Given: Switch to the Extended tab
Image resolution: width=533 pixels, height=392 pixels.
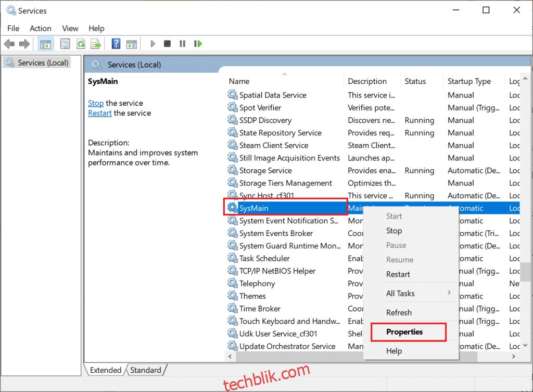Looking at the screenshot, I should click(x=105, y=370).
